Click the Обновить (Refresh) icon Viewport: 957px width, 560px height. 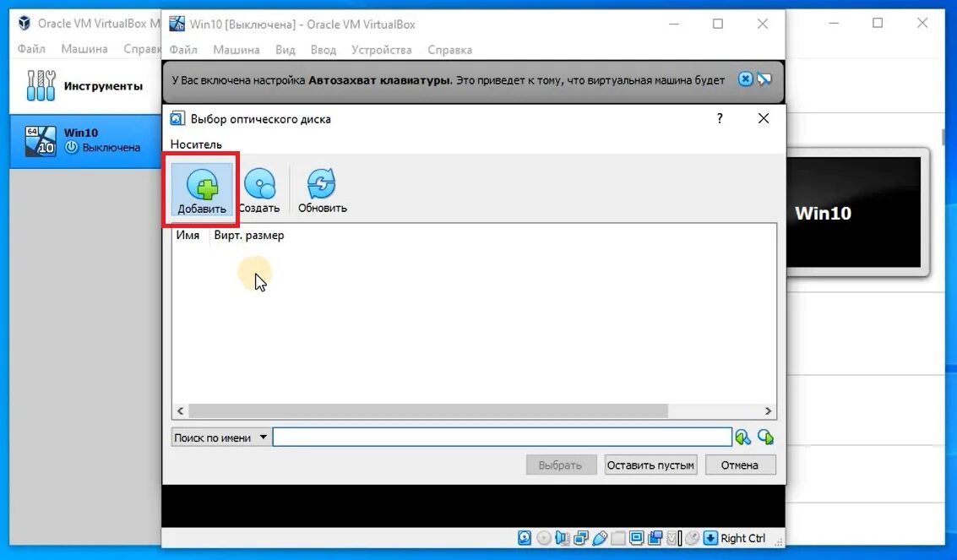coord(321,188)
